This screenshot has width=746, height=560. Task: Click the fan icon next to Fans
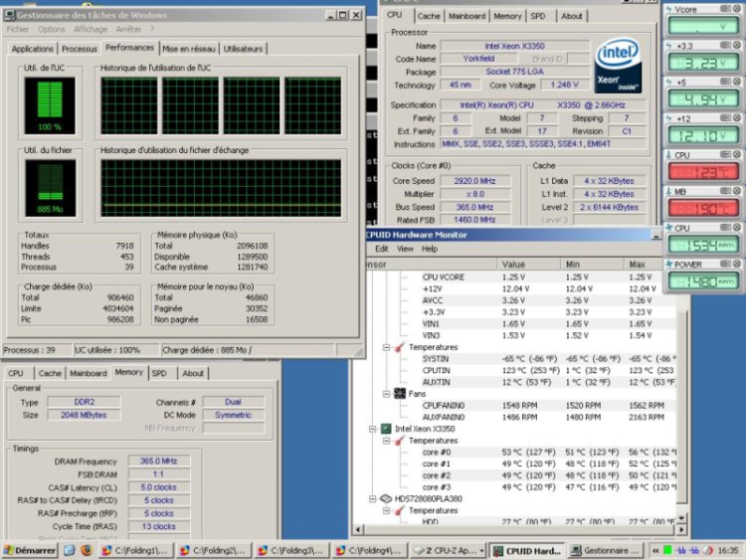pos(400,394)
